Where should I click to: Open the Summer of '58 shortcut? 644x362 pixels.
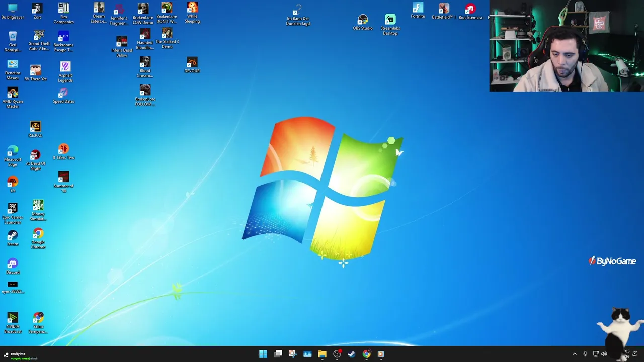click(x=63, y=182)
